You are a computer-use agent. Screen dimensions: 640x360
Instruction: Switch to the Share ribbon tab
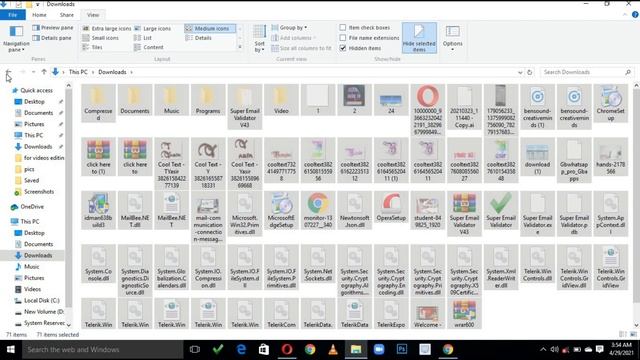click(67, 15)
